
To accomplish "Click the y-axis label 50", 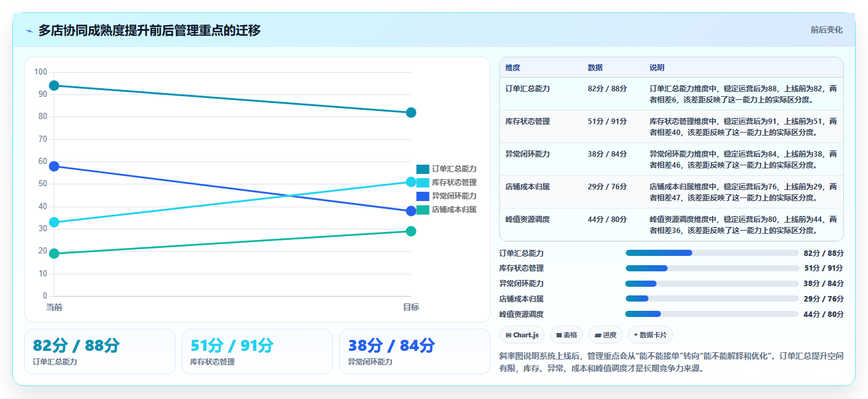I will pos(43,184).
